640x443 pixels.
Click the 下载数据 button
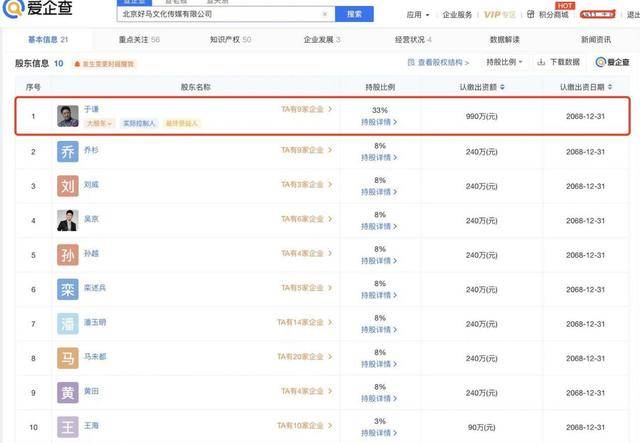click(x=559, y=62)
